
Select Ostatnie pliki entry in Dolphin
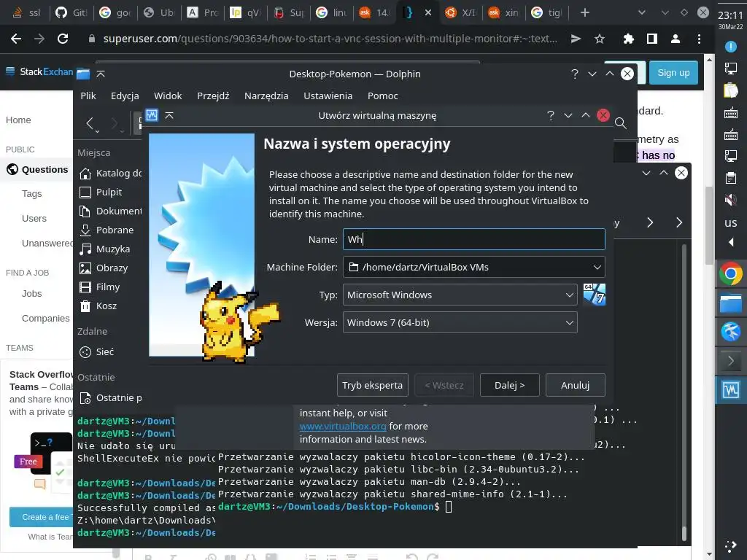click(111, 398)
